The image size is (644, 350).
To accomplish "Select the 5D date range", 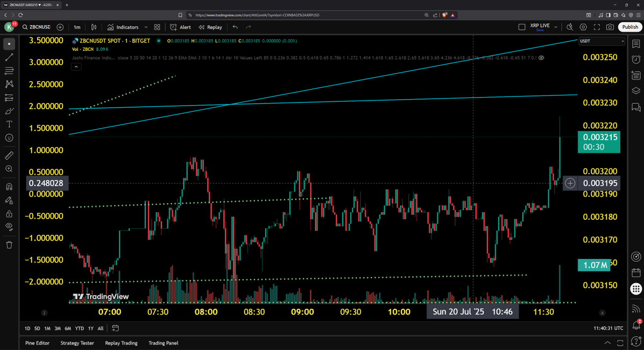I will (37, 328).
